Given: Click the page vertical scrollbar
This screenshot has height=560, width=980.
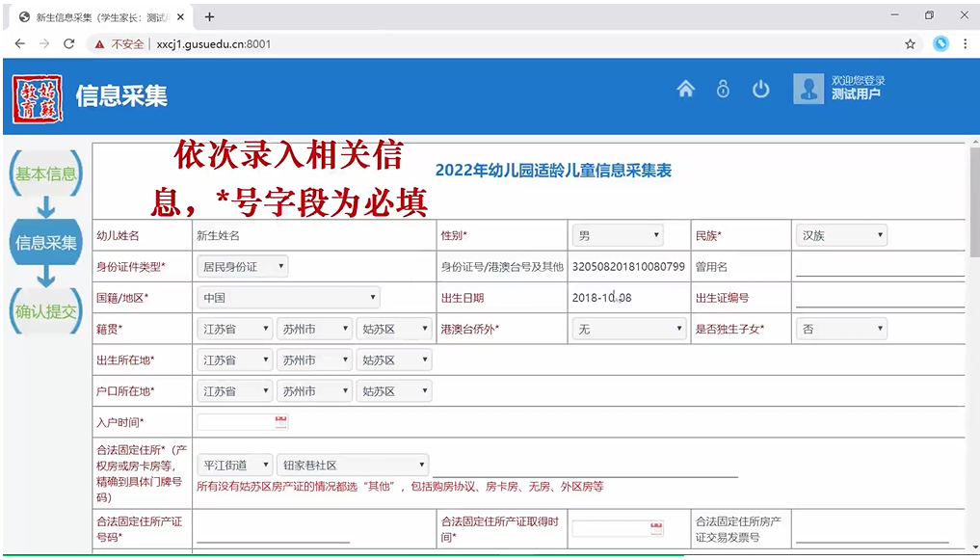Looking at the screenshot, I should click(974, 289).
